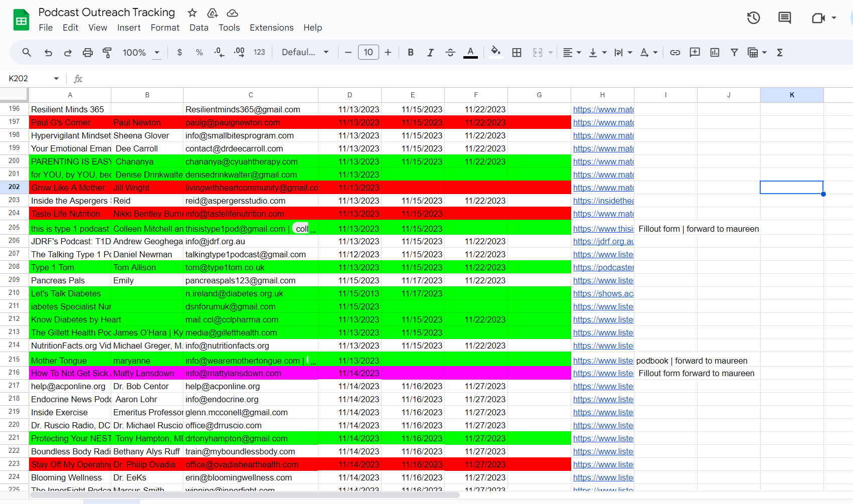Expand merge cells options arrow

[550, 53]
